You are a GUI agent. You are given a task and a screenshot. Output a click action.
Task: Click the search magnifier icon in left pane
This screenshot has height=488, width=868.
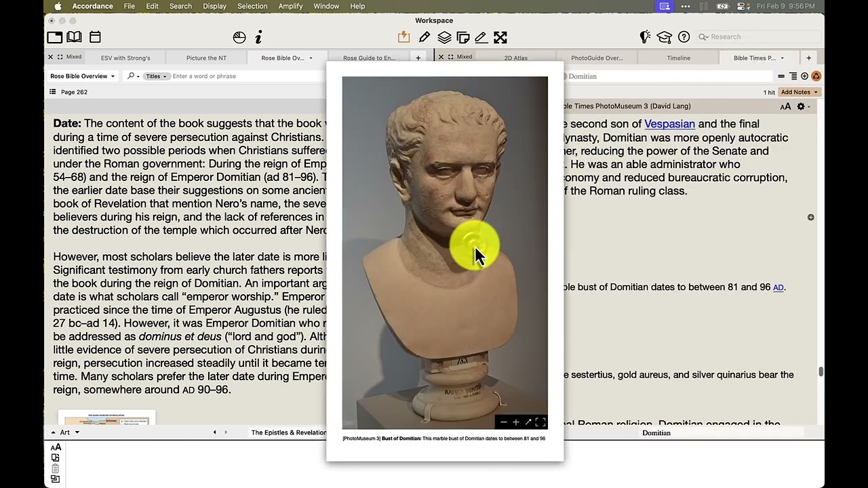tap(131, 76)
